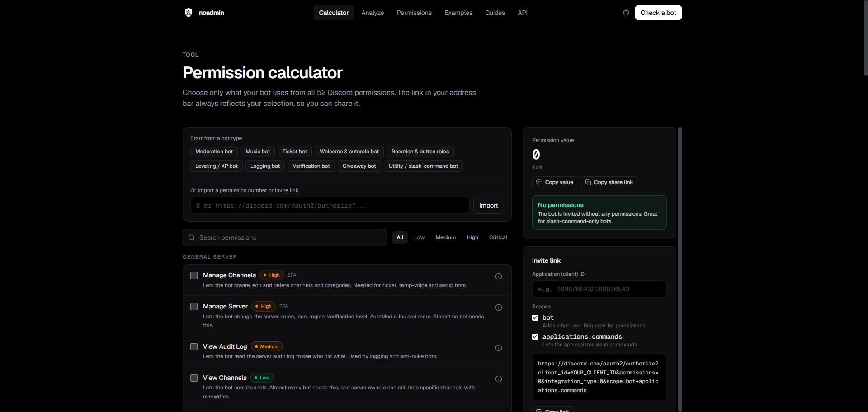Image resolution: width=868 pixels, height=412 pixels.
Task: Go to Permissions nav tab
Action: pos(414,13)
